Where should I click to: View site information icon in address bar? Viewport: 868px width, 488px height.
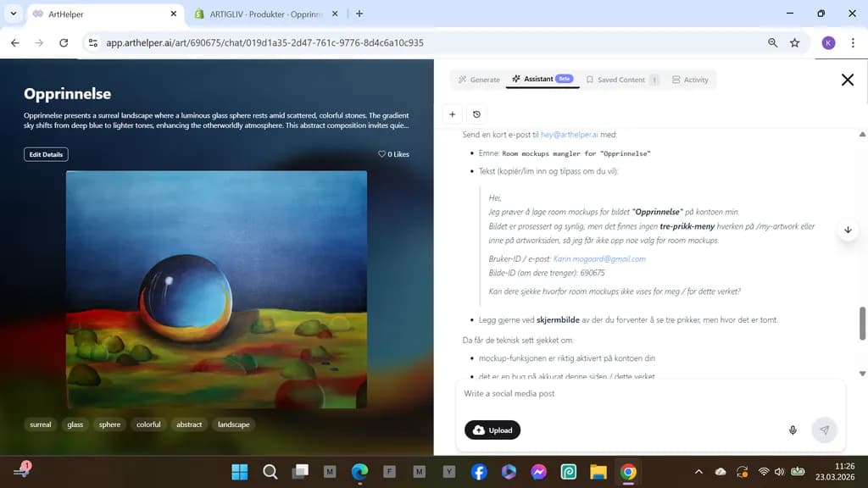coord(93,42)
